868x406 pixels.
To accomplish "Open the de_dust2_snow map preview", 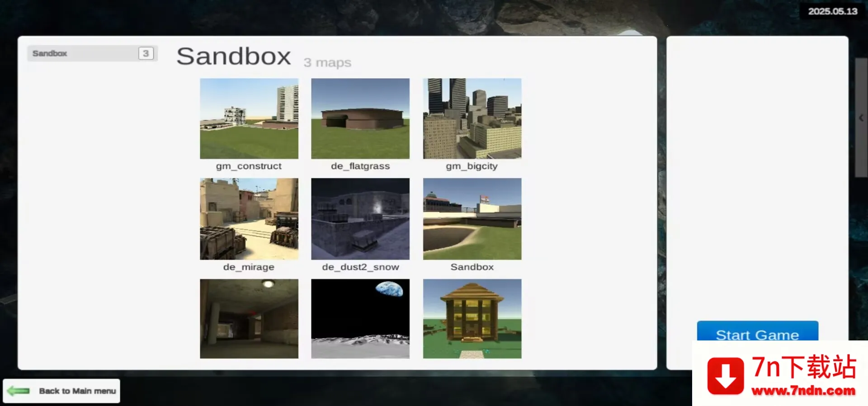I will pos(360,219).
